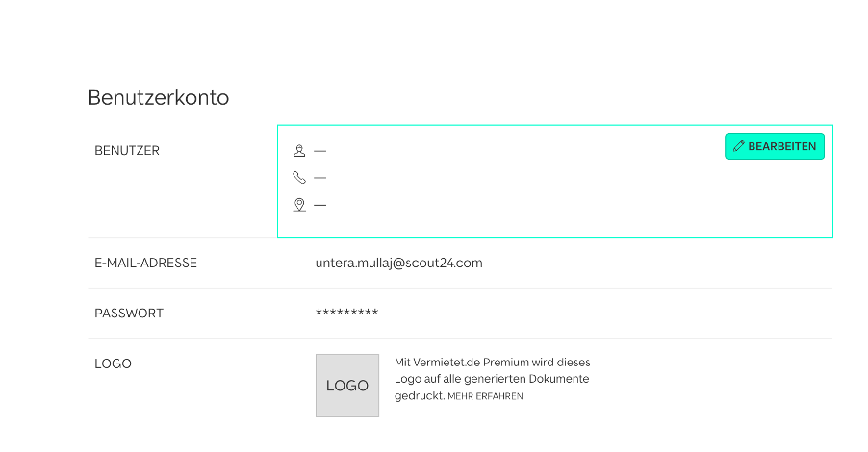Click the BEARBEITEN edit button
868x452 pixels.
click(775, 146)
